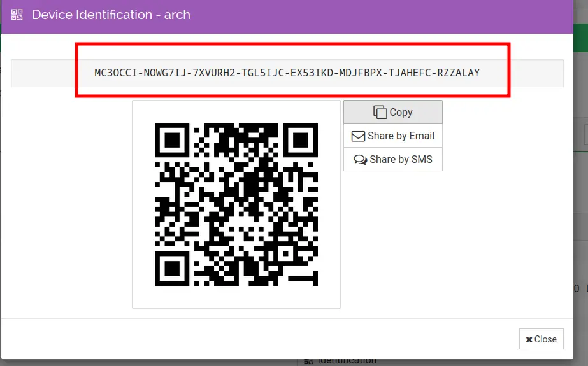Click the QR code icon in dialog header
588x366 pixels.
click(x=17, y=14)
